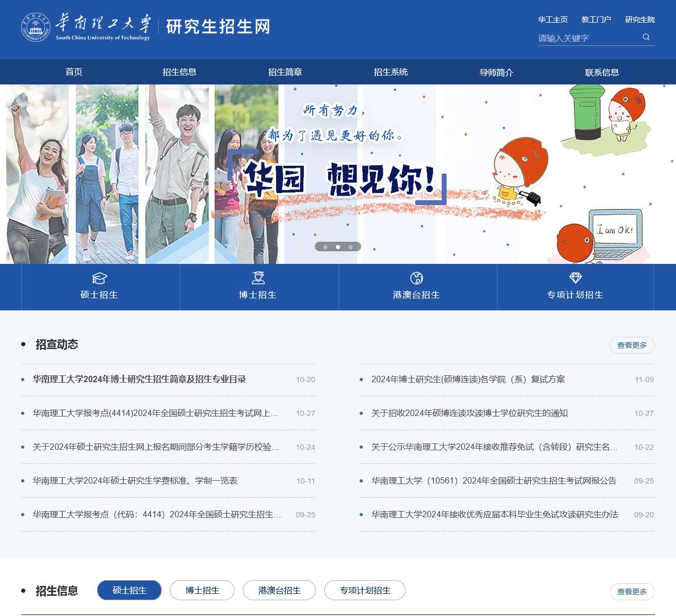Click the doctoral graduate icon above 博士招生
This screenshot has height=616, width=676.
click(258, 278)
